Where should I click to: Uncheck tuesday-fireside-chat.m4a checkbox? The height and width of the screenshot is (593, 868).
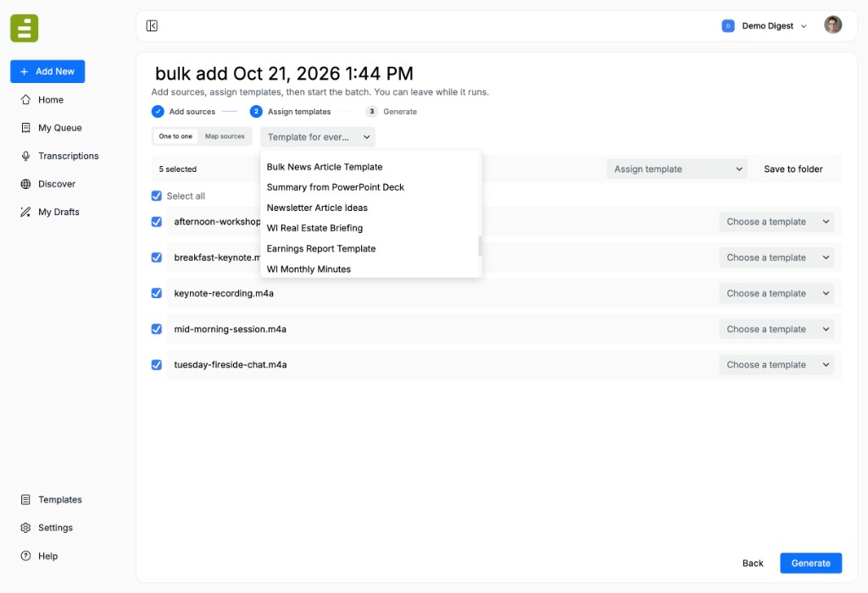click(157, 365)
